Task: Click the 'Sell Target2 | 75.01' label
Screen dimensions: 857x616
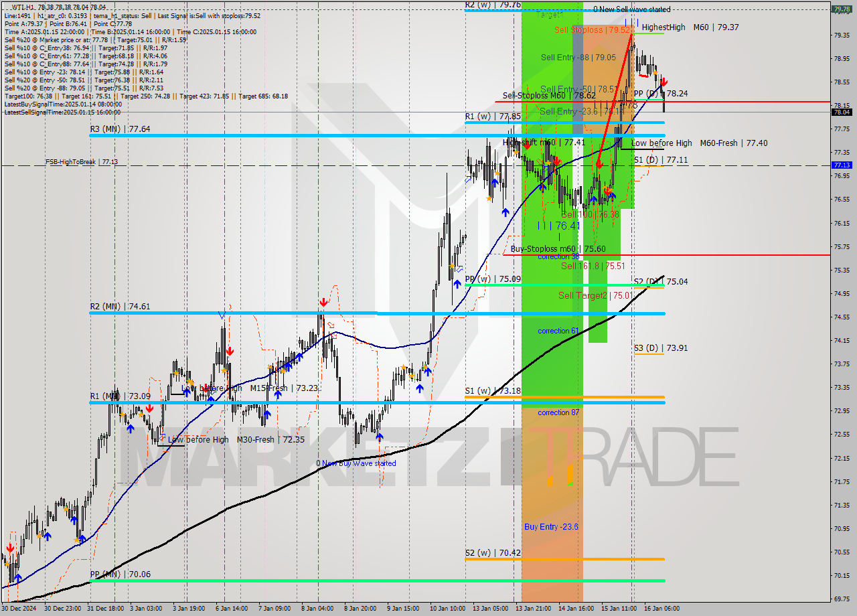Action: (x=595, y=295)
